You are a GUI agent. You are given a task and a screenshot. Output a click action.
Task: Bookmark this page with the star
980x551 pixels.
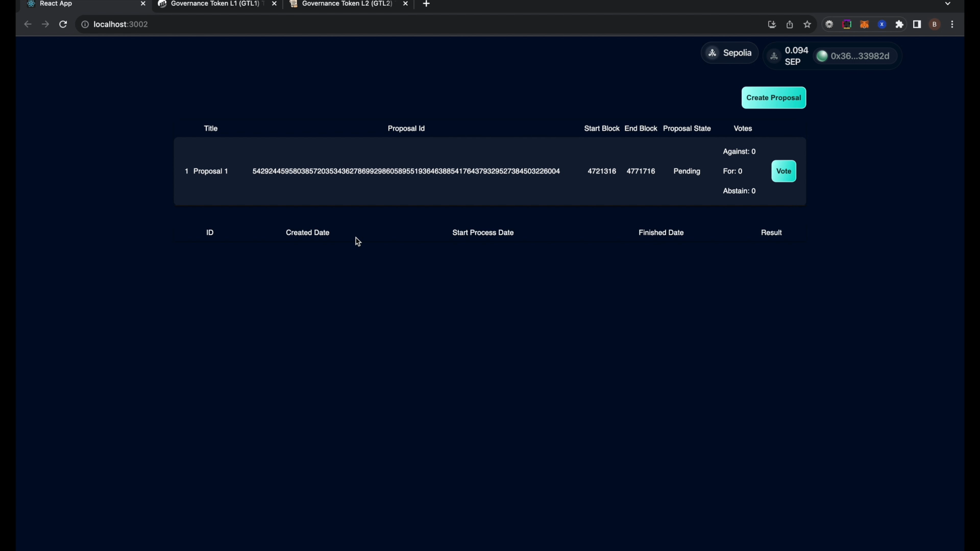coord(807,24)
